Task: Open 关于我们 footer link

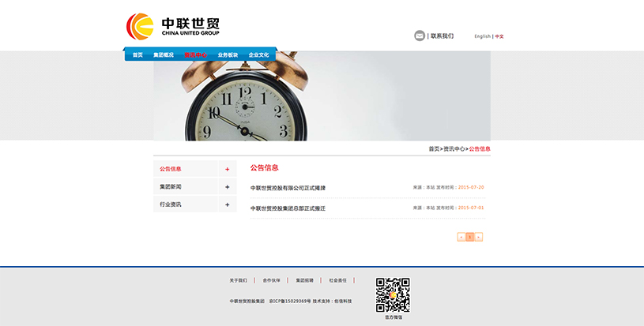Action: 238,280
